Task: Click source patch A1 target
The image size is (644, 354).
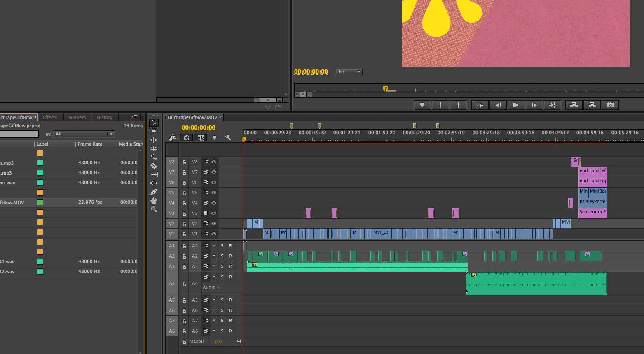Action: (x=172, y=246)
